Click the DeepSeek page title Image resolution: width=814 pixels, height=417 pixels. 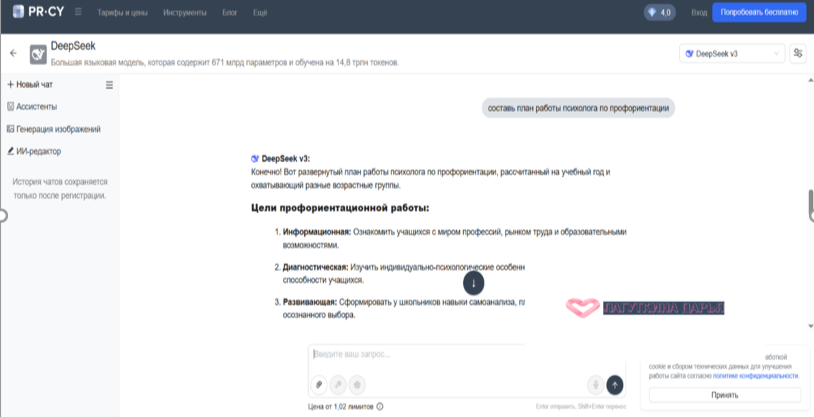[x=73, y=46]
